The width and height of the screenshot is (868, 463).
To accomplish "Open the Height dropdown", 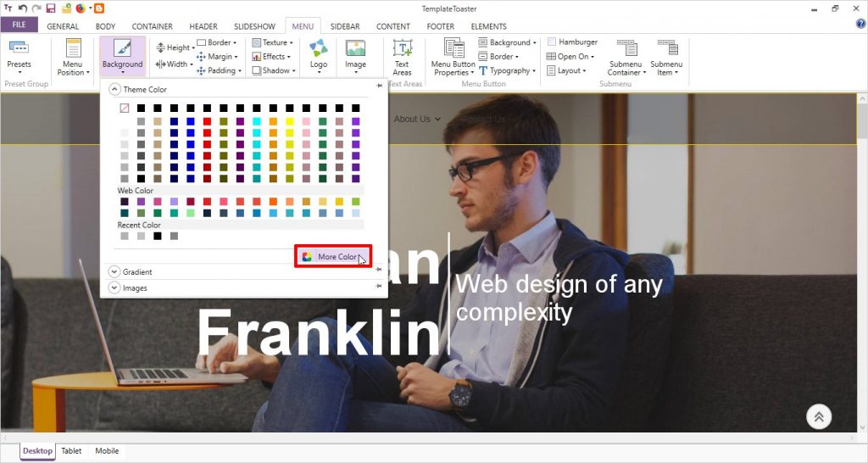I will click(175, 47).
